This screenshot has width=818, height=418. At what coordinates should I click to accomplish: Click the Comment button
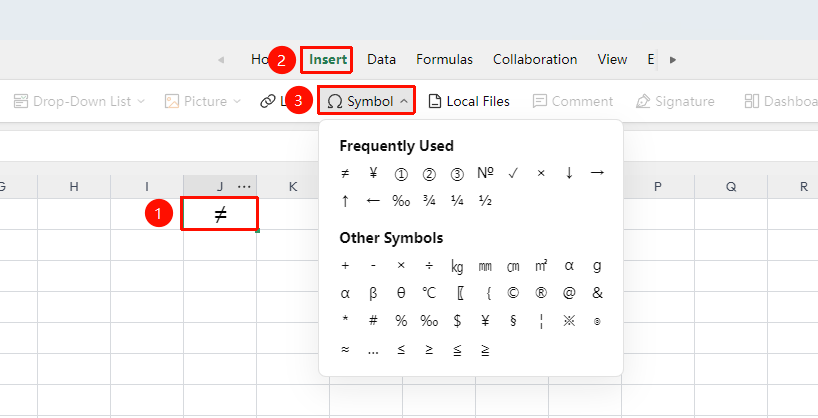572,101
